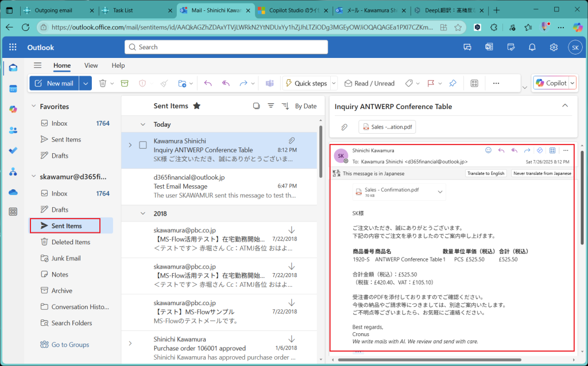Delete the selected message with trash icon
588x366 pixels.
102,83
